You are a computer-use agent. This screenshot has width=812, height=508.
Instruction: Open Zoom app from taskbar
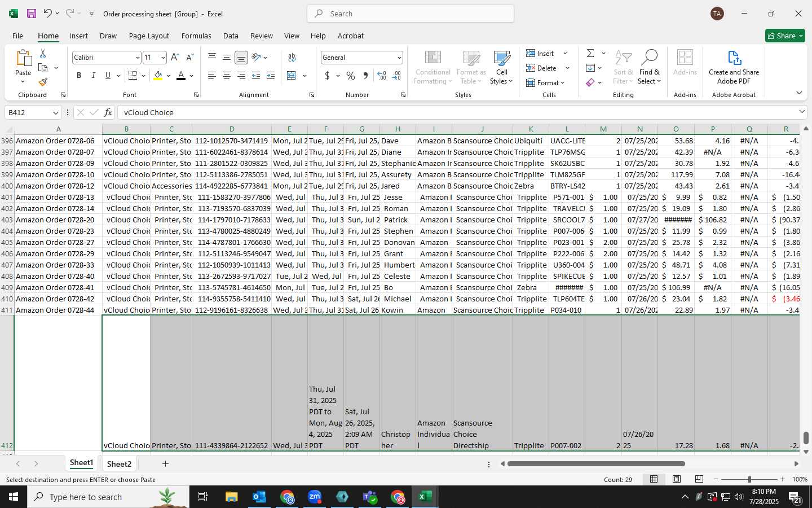pos(315,497)
